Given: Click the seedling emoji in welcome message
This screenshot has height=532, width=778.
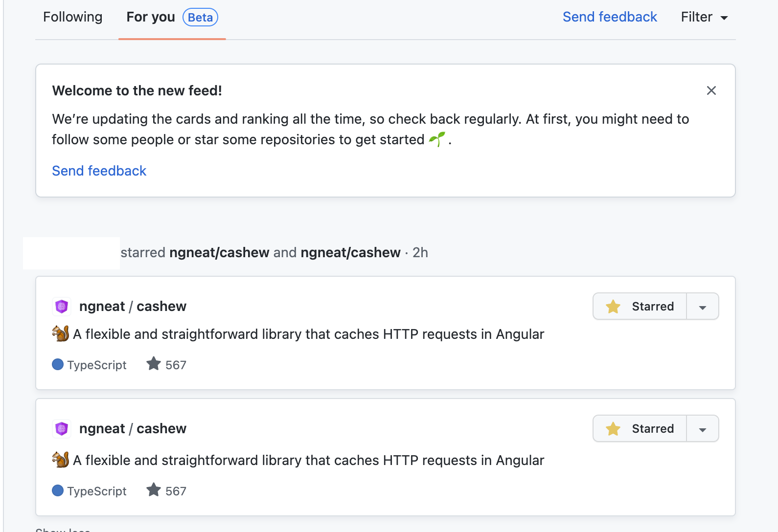Looking at the screenshot, I should 437,139.
